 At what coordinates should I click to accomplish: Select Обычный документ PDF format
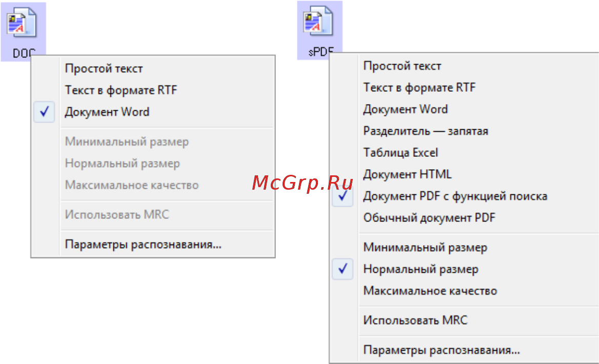(x=464, y=218)
